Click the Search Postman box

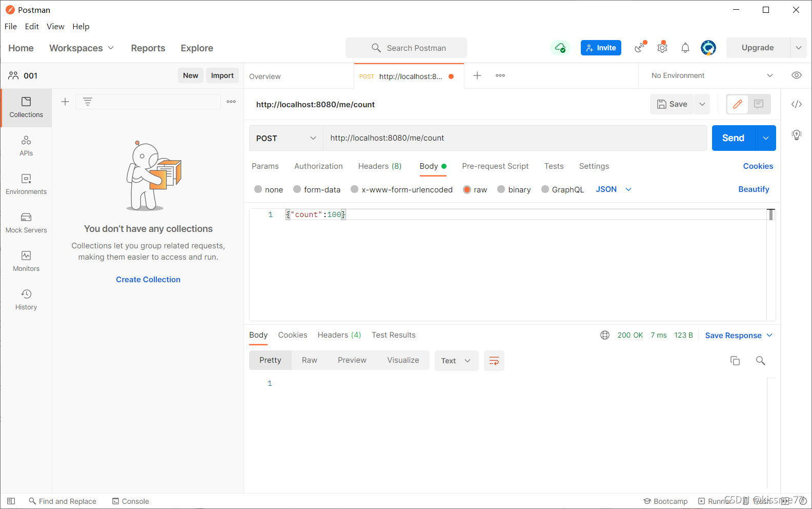pos(406,48)
